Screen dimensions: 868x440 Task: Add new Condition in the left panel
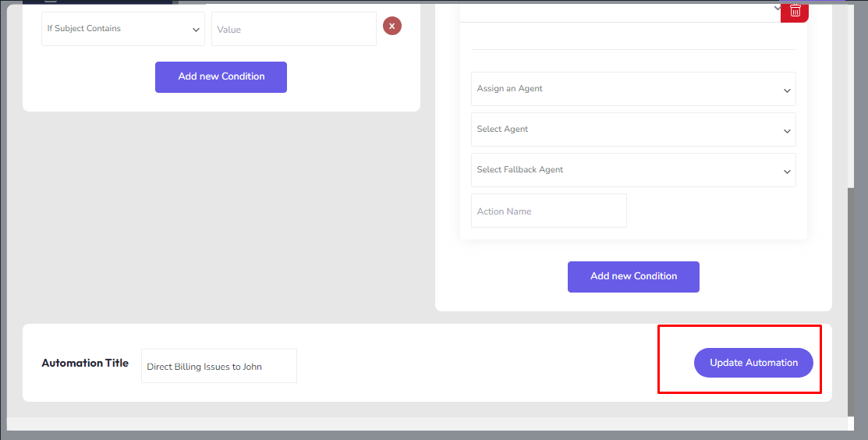pos(221,77)
